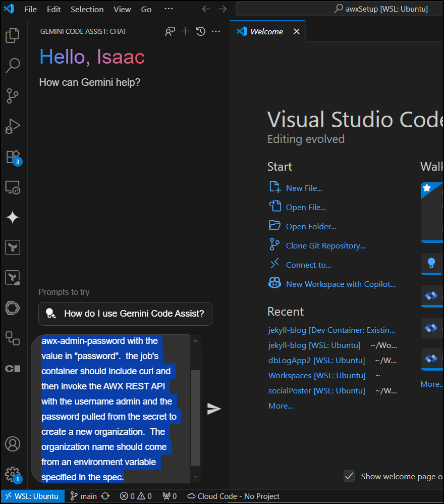The height and width of the screenshot is (504, 444).
Task: Click Connect to... link
Action: click(308, 265)
